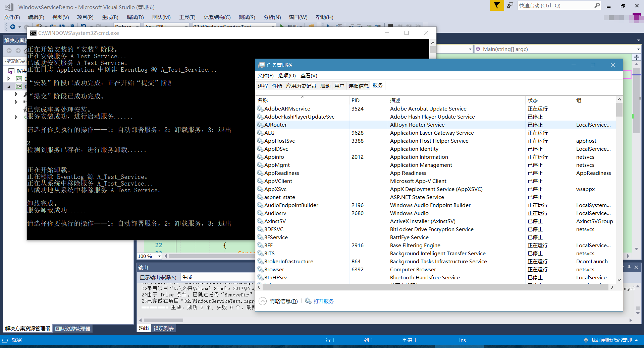
Task: Click the 打开服务 link
Action: tap(323, 301)
